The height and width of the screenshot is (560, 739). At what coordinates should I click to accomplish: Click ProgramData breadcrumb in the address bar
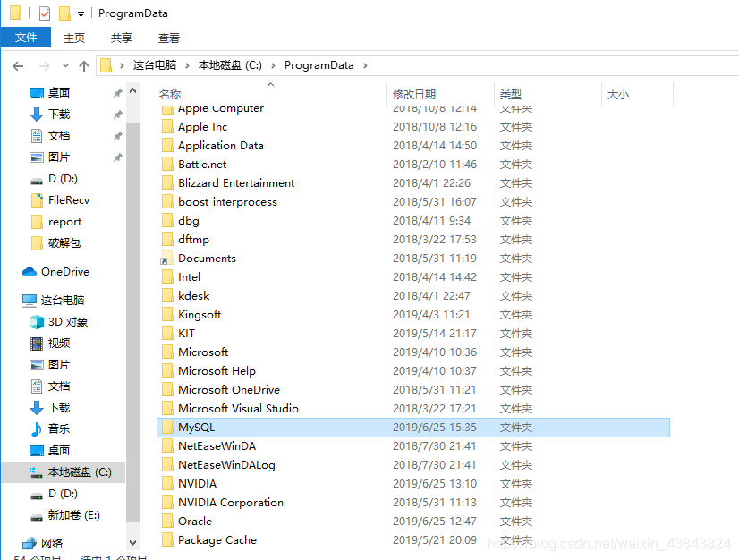click(319, 65)
